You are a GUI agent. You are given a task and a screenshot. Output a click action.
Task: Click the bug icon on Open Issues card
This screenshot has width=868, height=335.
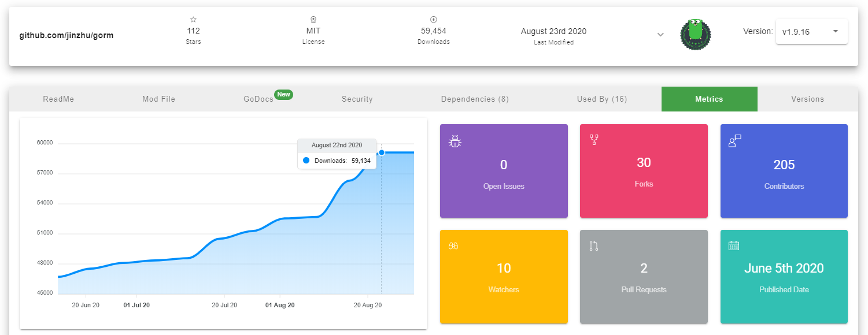455,141
